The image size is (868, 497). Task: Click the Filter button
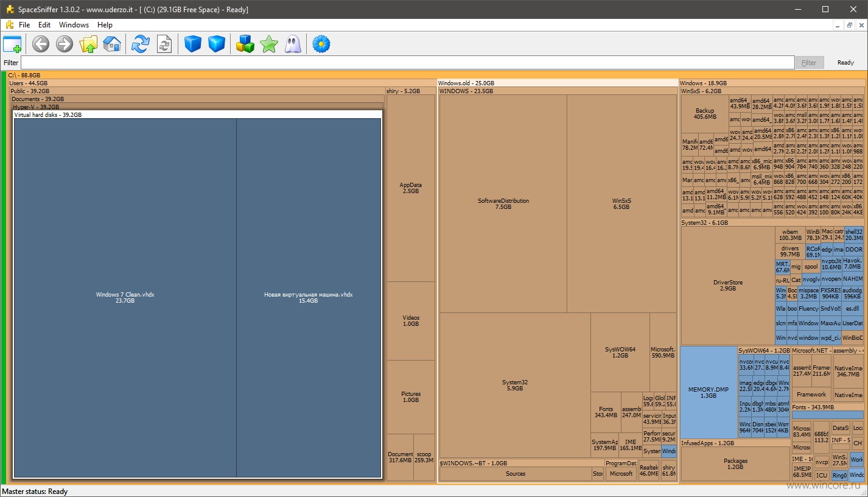(x=809, y=62)
